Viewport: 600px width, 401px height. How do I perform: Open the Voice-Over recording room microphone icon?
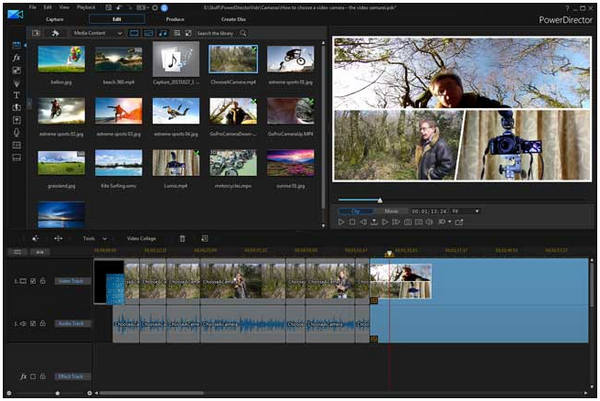(16, 132)
